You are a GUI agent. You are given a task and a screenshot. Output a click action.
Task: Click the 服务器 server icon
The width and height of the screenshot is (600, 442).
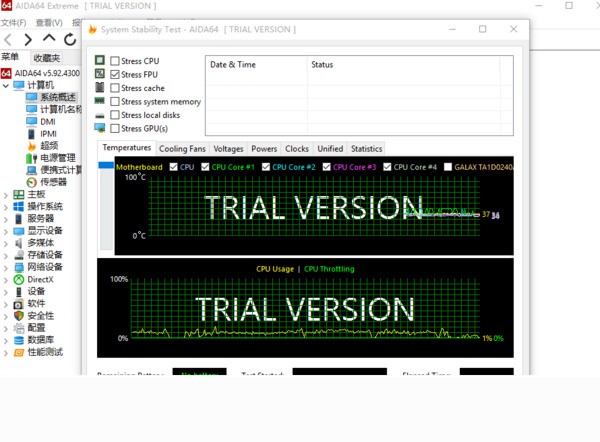click(18, 219)
